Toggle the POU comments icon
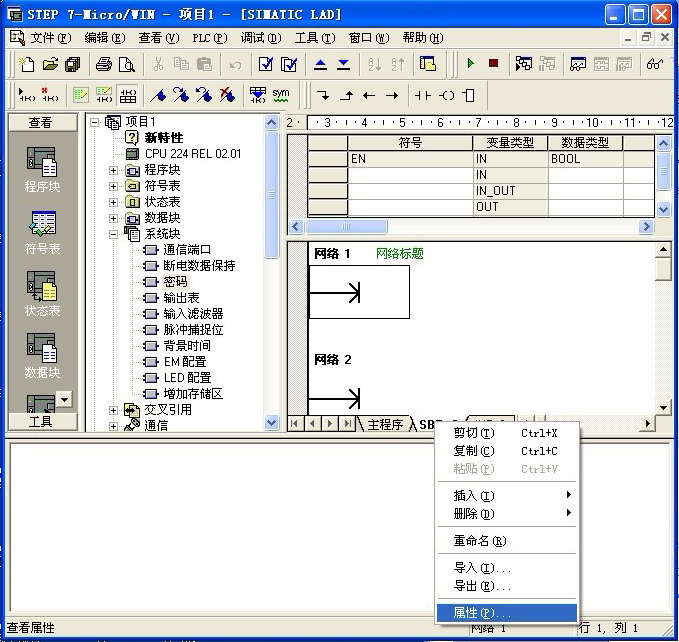This screenshot has width=679, height=642. (81, 95)
